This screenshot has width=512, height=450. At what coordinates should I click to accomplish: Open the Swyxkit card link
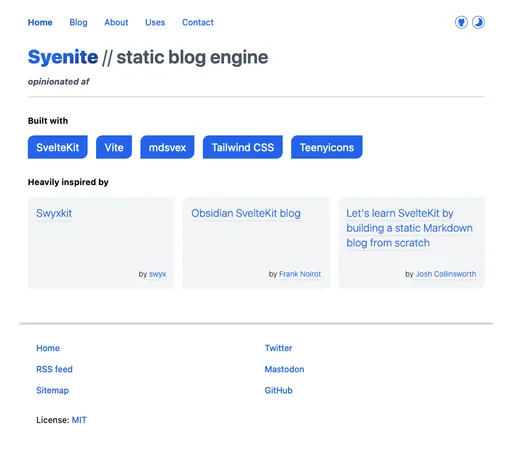(x=54, y=213)
